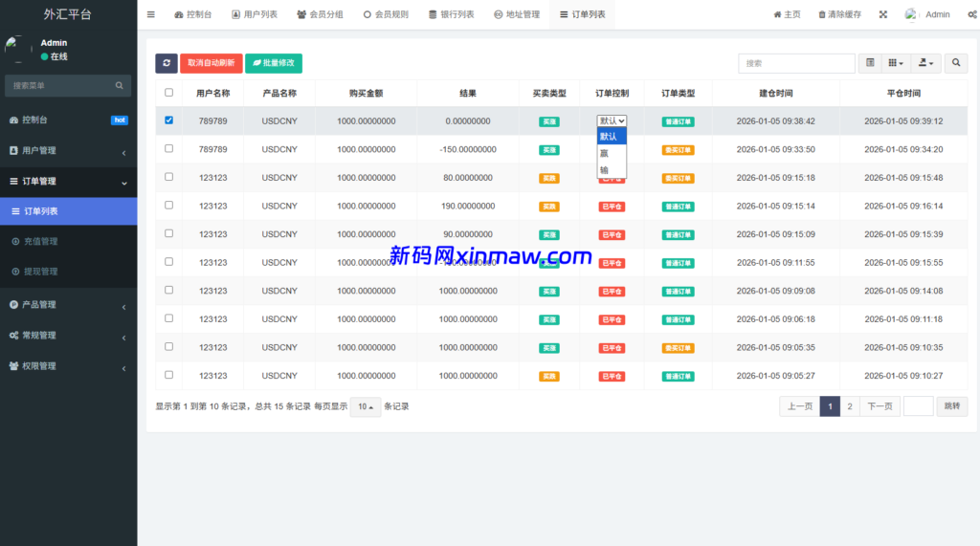Screen dimensions: 980x546
Task: Click the sidebar menu search icon
Action: click(120, 86)
